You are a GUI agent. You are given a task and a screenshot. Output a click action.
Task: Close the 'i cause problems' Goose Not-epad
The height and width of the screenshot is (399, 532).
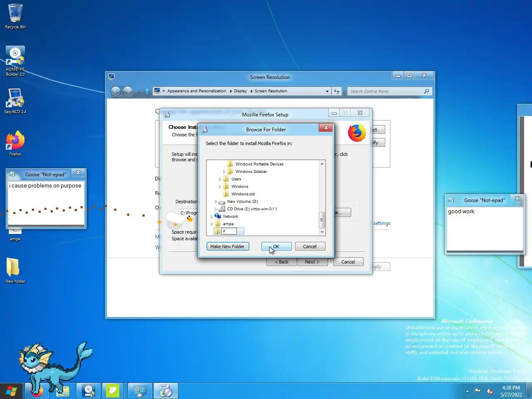tap(78, 172)
